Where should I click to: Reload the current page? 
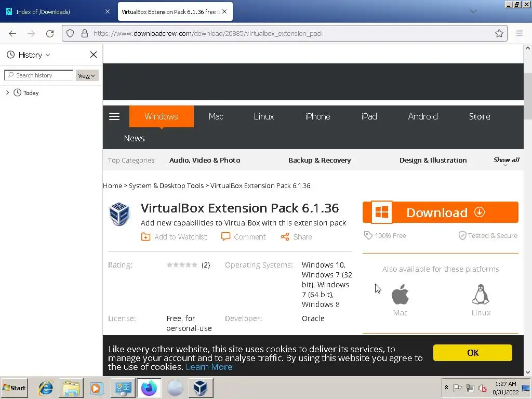pos(50,33)
